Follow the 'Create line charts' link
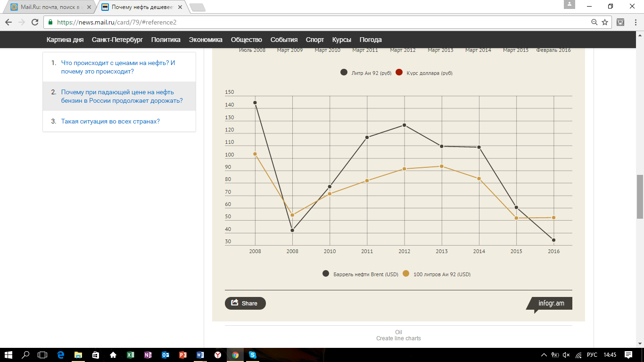644x362 pixels. point(399,338)
